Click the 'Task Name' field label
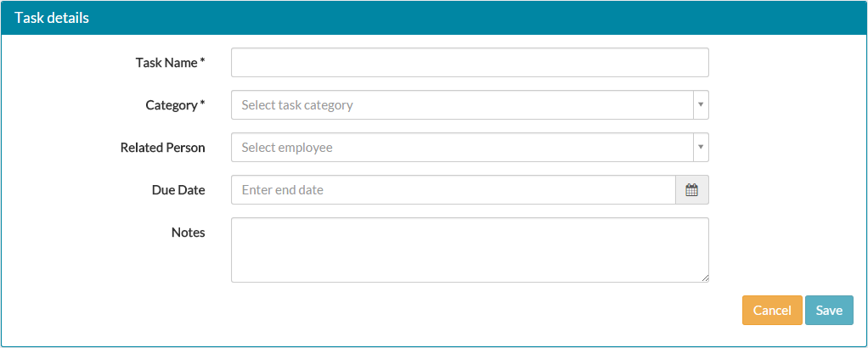 click(x=166, y=63)
